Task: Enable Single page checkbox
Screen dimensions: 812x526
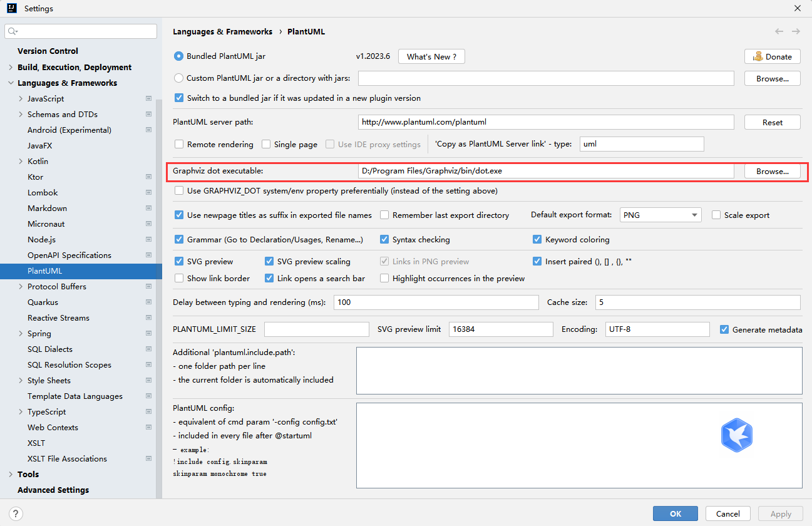Action: coord(266,144)
